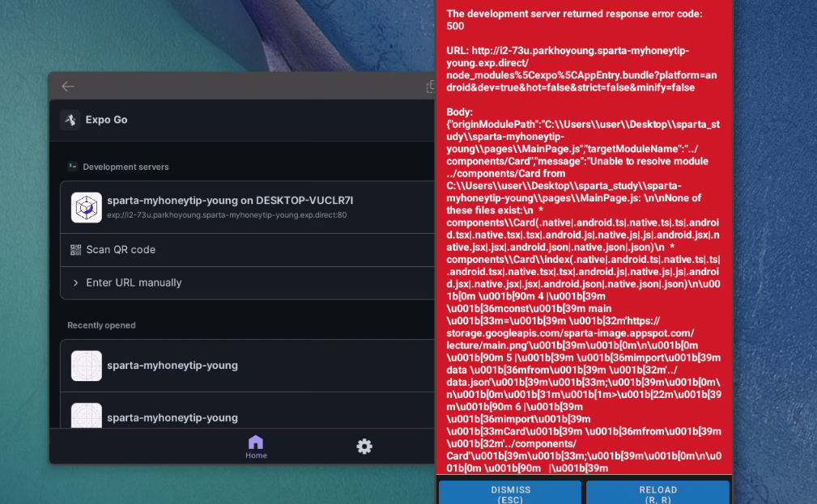The width and height of the screenshot is (817, 504).
Task: Click the second recently opened project's placeholder icon
Action: click(x=87, y=416)
